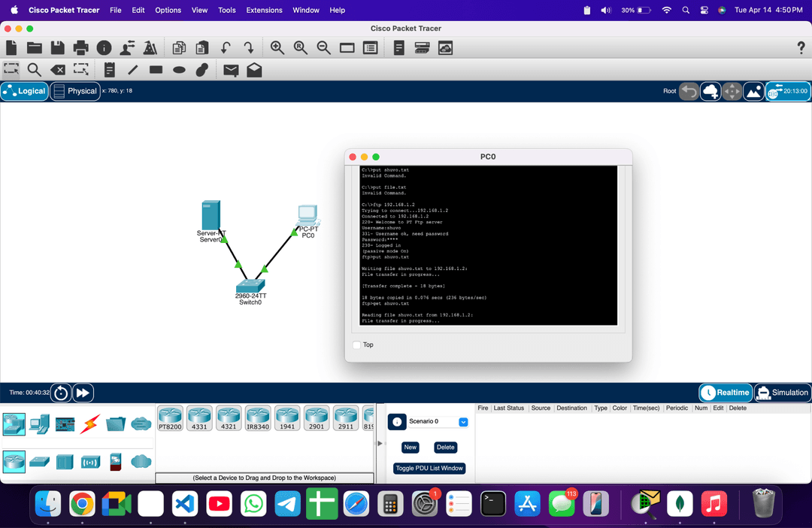Screen dimensions: 812x528
Task: Click the Copy toolbar icon
Action: [179, 48]
